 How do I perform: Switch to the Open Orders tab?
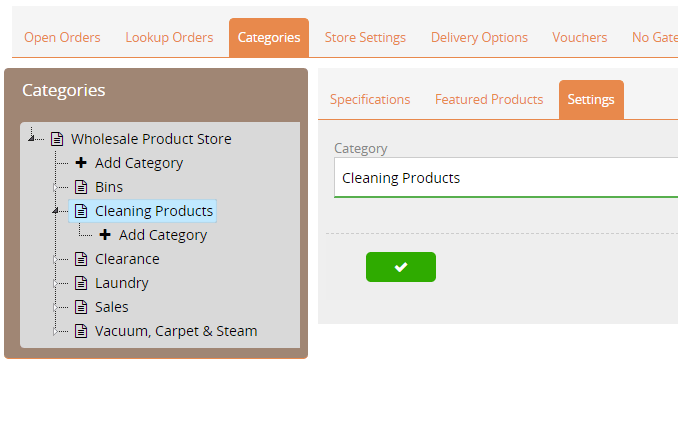pyautogui.click(x=62, y=37)
